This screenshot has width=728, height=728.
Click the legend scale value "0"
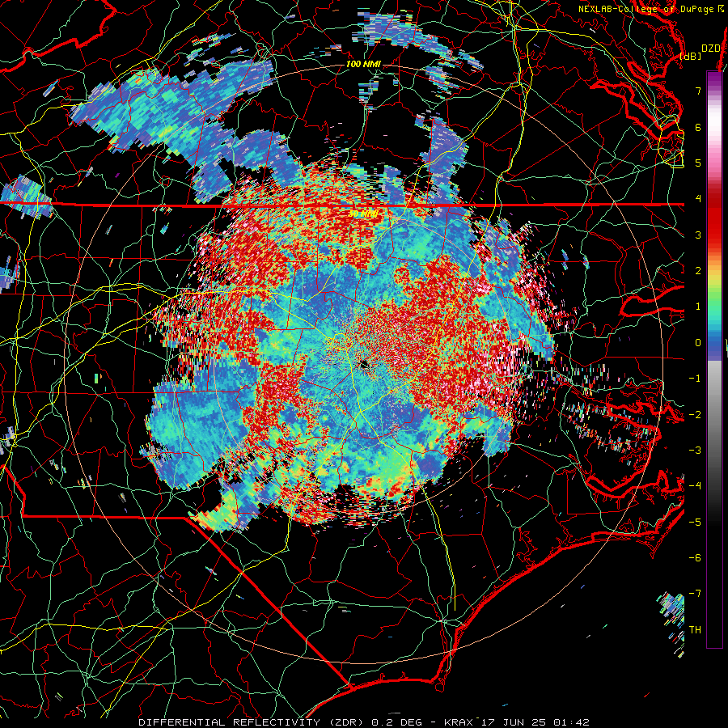click(698, 343)
